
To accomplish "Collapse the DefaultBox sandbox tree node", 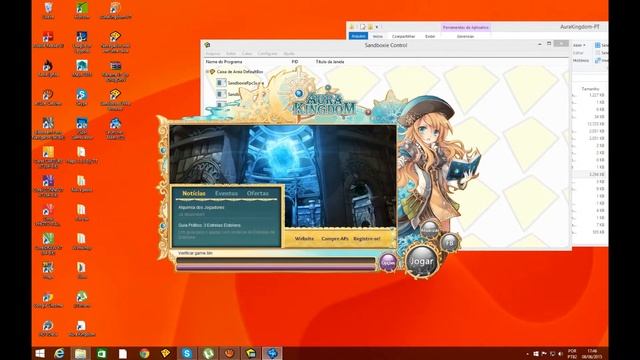I will [207, 71].
